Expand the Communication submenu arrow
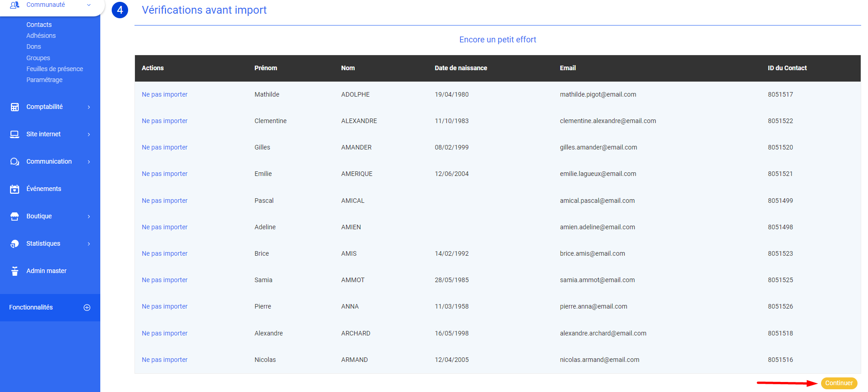 (x=89, y=162)
